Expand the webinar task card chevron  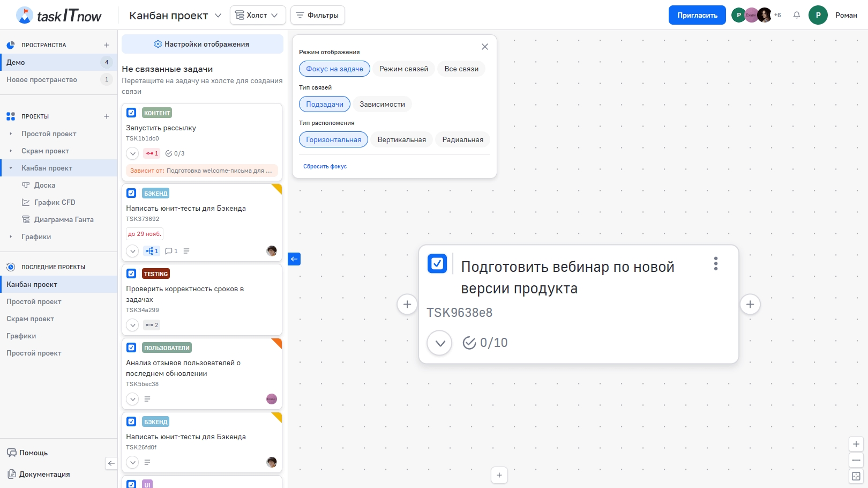tap(439, 343)
